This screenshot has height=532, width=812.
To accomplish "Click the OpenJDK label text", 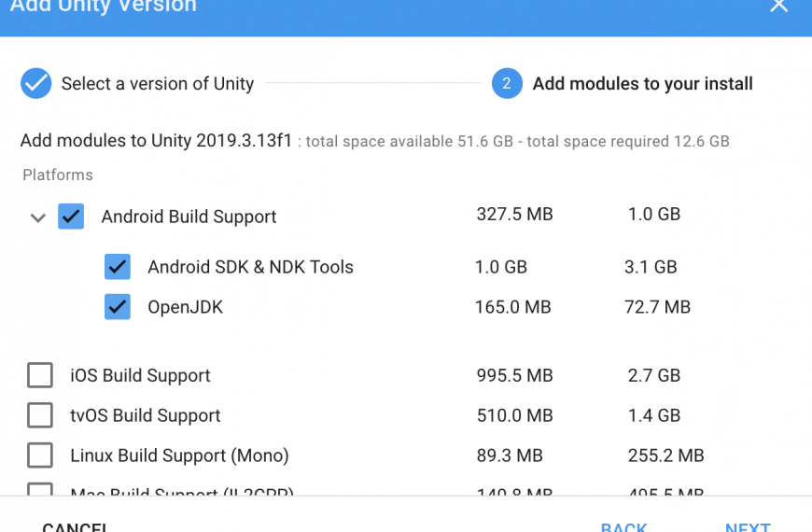I will point(185,307).
